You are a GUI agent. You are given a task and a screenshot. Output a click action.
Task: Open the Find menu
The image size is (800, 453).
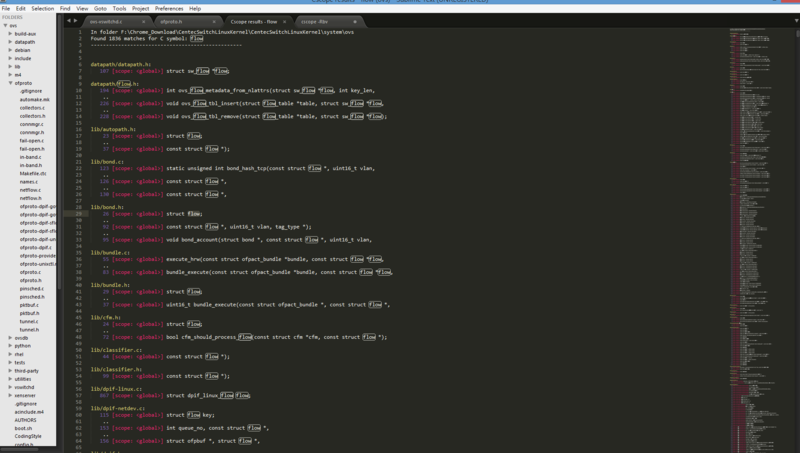click(65, 9)
